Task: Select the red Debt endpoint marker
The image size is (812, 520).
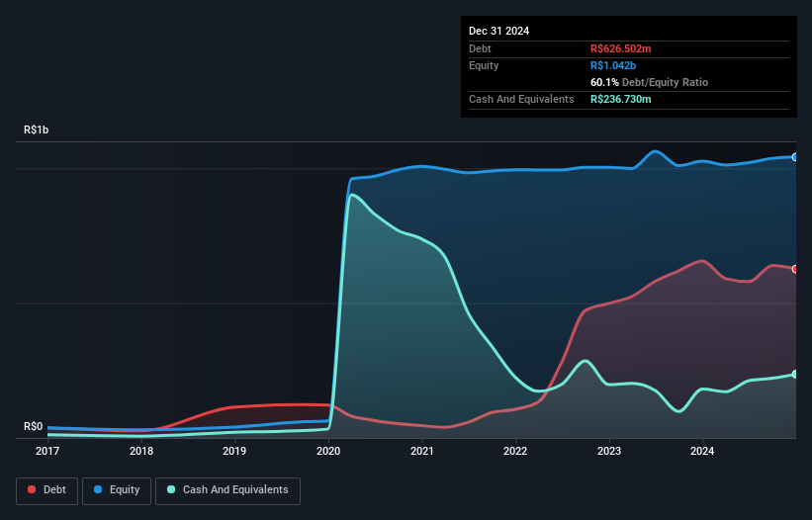Action: point(795,269)
